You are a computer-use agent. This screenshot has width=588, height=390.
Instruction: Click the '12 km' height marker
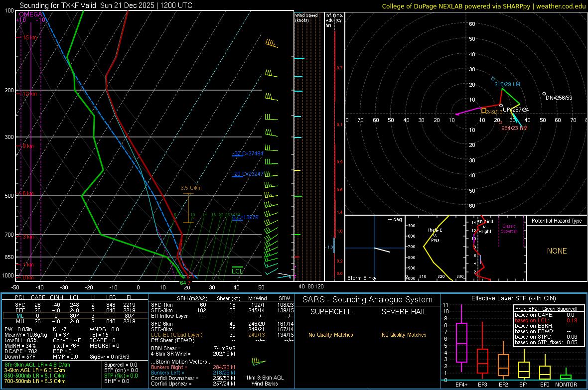(x=29, y=94)
